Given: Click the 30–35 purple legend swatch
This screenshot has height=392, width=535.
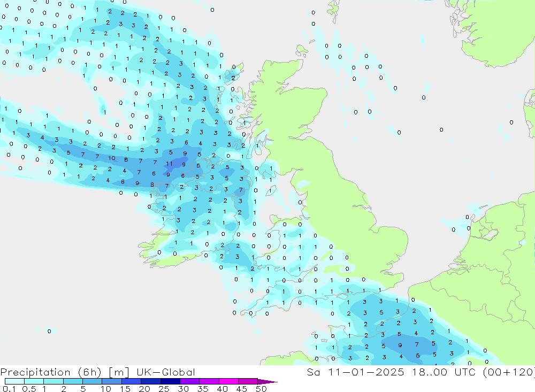Looking at the screenshot, I should point(190,381).
